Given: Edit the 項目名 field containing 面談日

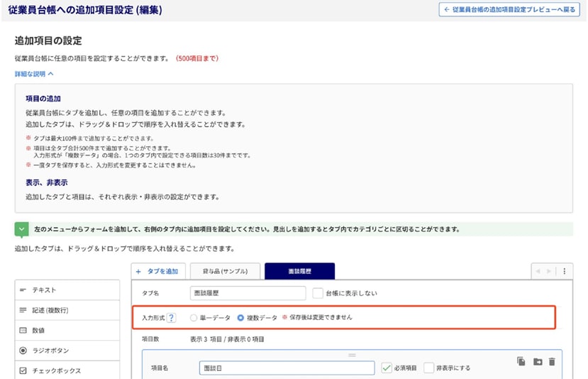Looking at the screenshot, I should 287,368.
